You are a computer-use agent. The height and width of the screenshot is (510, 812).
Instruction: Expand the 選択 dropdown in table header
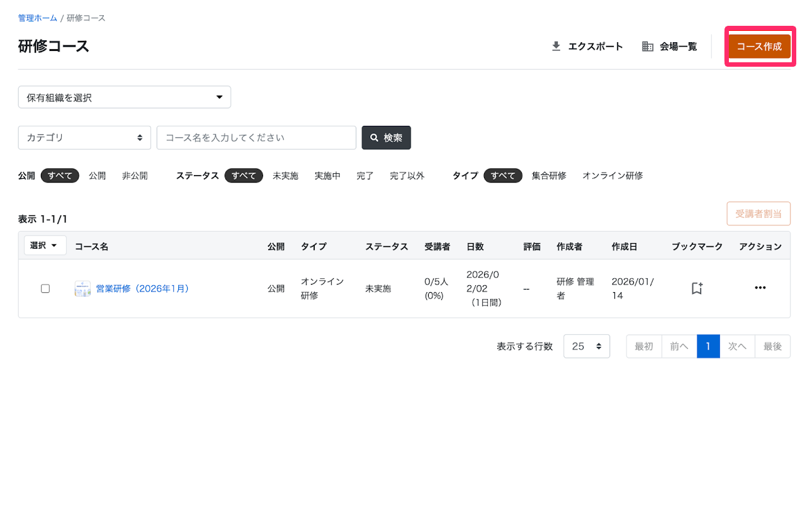(x=45, y=246)
